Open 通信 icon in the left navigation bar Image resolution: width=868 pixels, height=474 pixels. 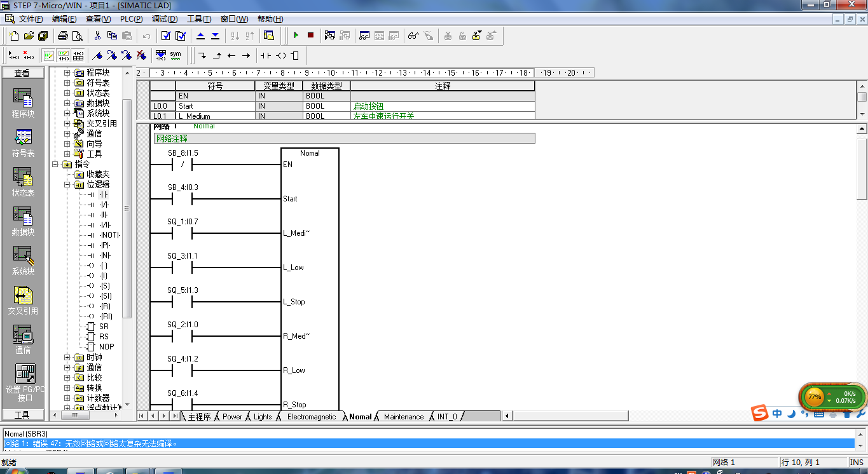(x=23, y=340)
